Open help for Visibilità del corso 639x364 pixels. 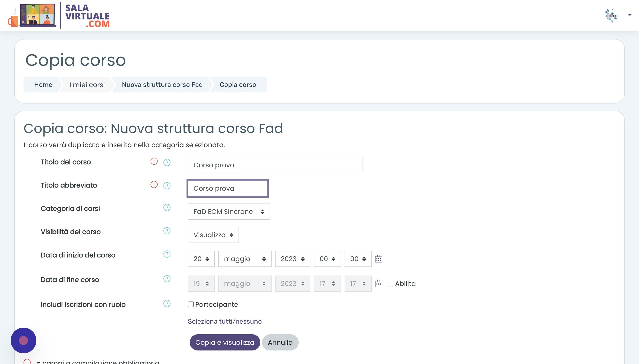tap(167, 231)
